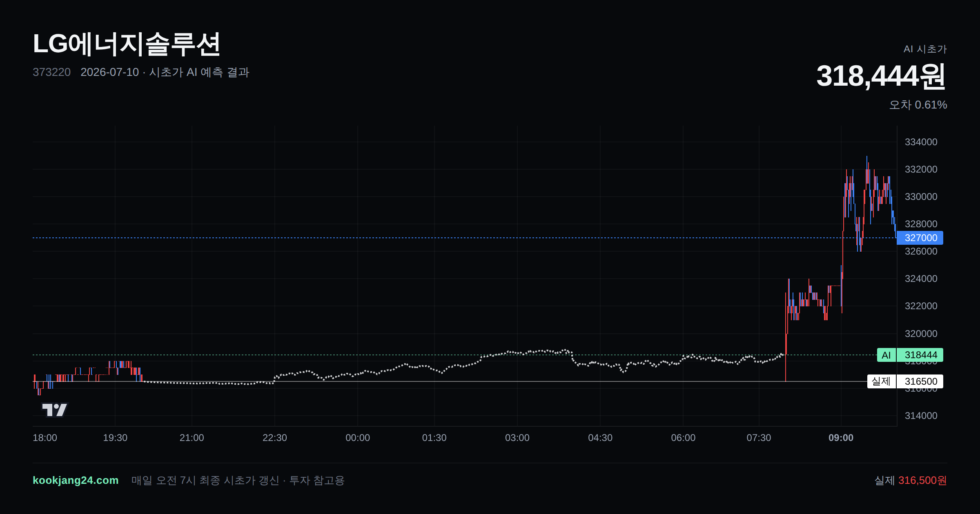980x514 pixels.
Task: Click the 373220 stock code
Action: coord(51,72)
